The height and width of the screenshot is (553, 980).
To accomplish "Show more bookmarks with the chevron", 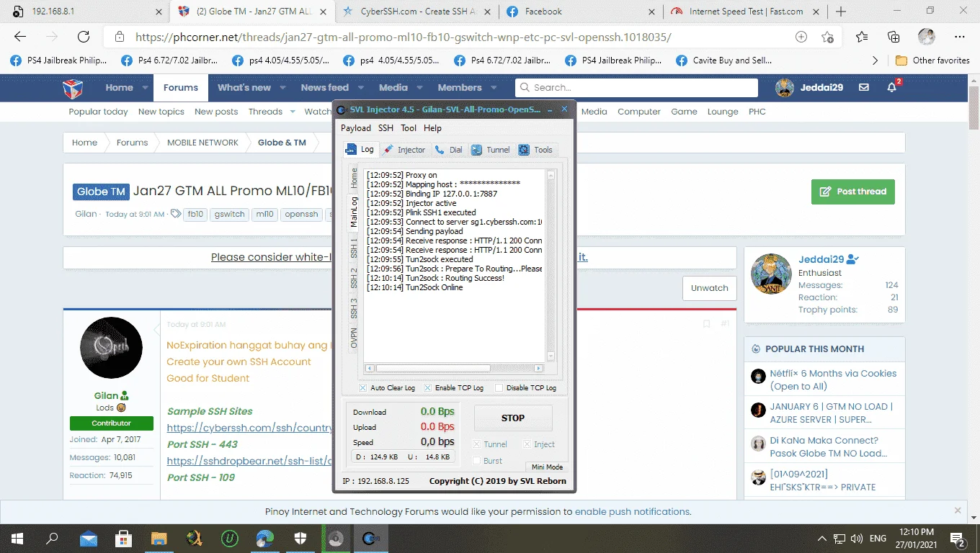I will (875, 60).
